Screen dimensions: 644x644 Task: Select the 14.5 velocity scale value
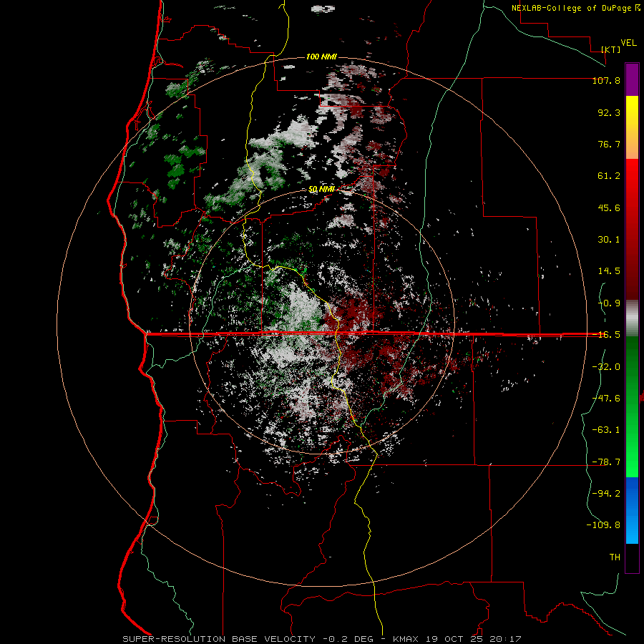click(x=609, y=271)
